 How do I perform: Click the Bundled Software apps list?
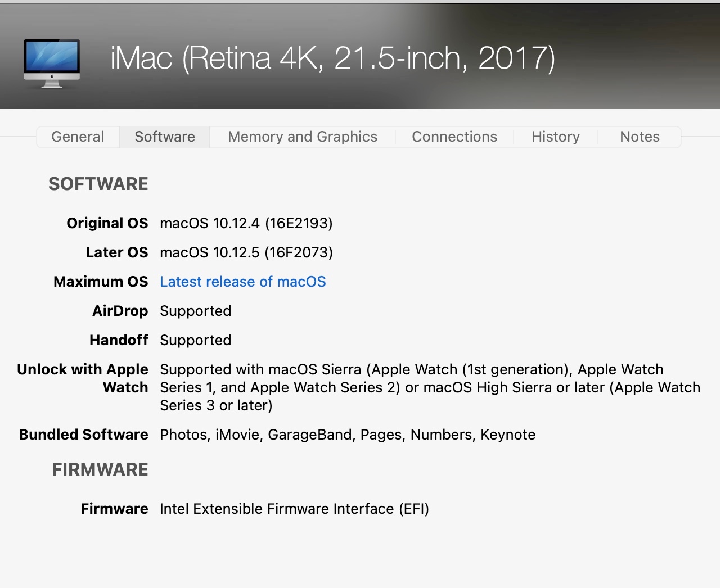(348, 435)
